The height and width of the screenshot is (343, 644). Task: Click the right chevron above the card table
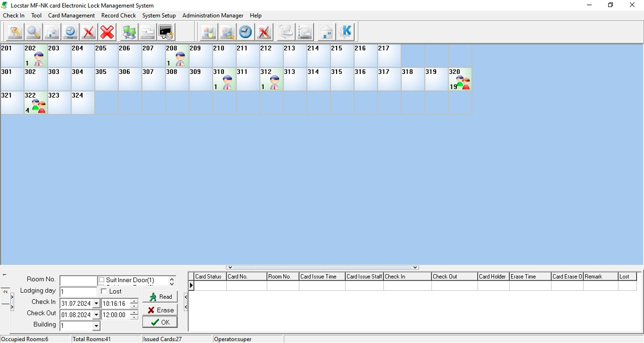(x=415, y=268)
